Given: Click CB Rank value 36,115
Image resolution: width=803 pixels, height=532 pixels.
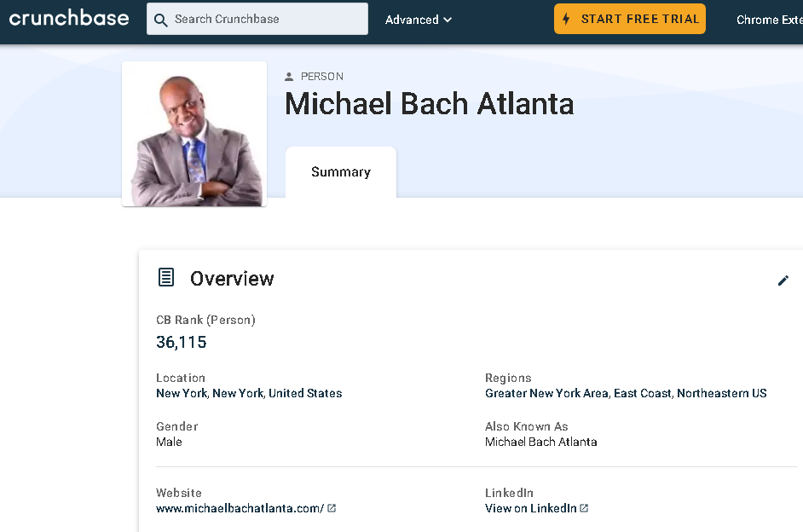Looking at the screenshot, I should 182,342.
